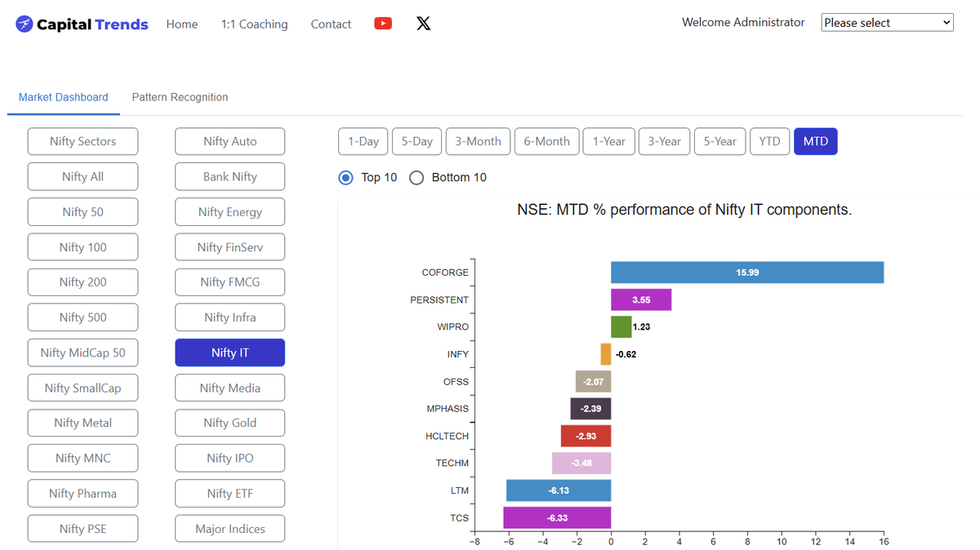Show Nifty IPO components

tap(230, 458)
